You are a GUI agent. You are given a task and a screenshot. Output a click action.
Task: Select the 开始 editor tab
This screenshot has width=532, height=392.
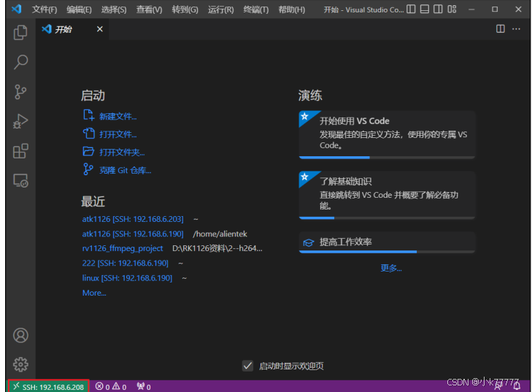pos(72,29)
